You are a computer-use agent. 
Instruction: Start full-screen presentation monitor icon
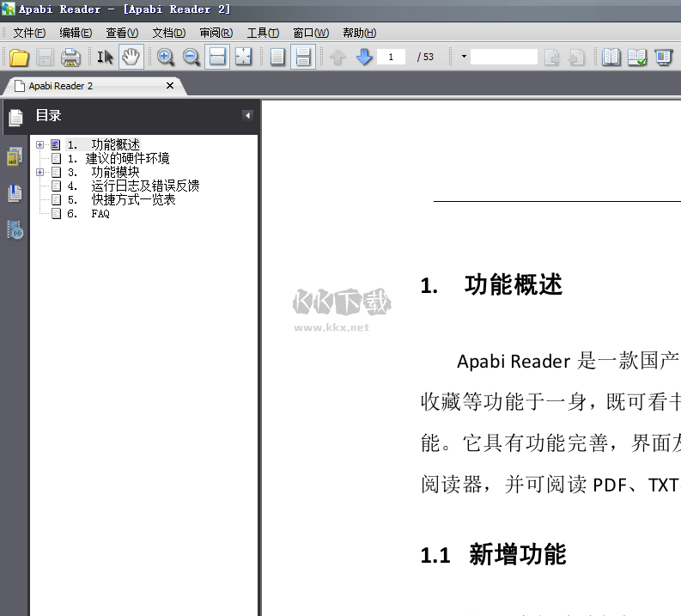pos(663,57)
